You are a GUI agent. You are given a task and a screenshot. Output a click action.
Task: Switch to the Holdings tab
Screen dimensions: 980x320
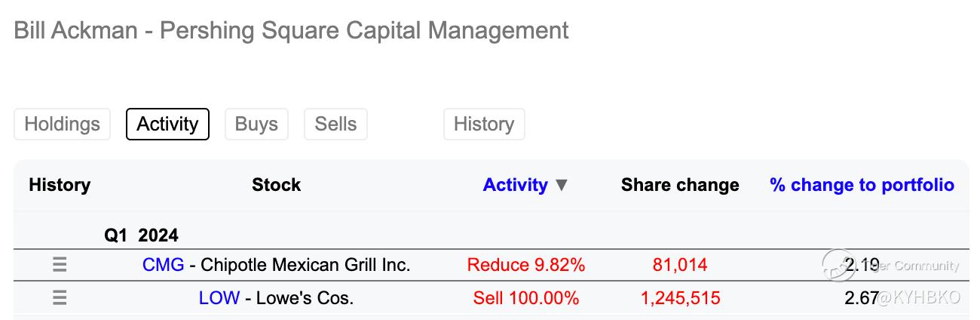point(62,125)
